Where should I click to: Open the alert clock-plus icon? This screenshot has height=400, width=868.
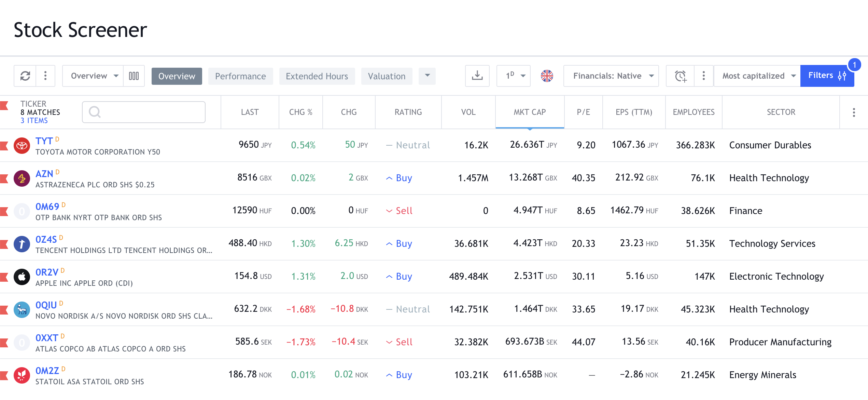[x=680, y=76]
